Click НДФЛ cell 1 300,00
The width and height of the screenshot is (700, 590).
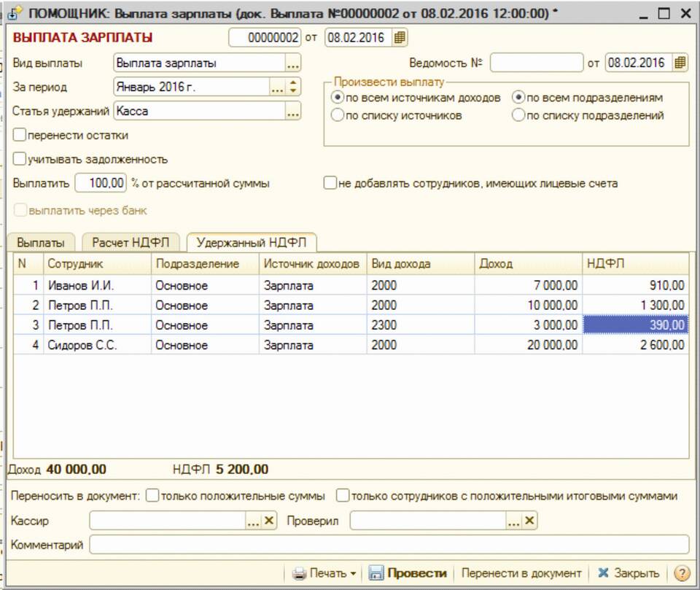pyautogui.click(x=635, y=305)
